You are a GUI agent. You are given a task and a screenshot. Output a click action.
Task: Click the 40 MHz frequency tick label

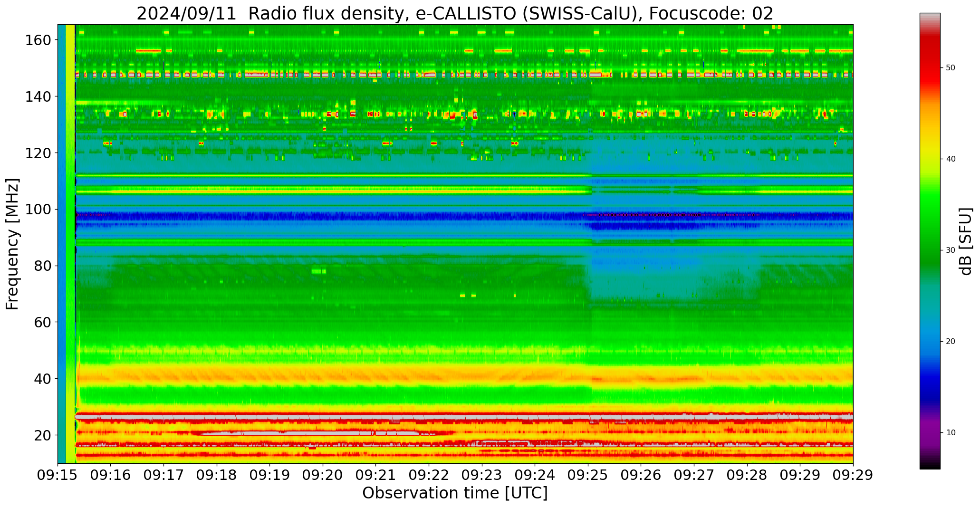(x=43, y=379)
